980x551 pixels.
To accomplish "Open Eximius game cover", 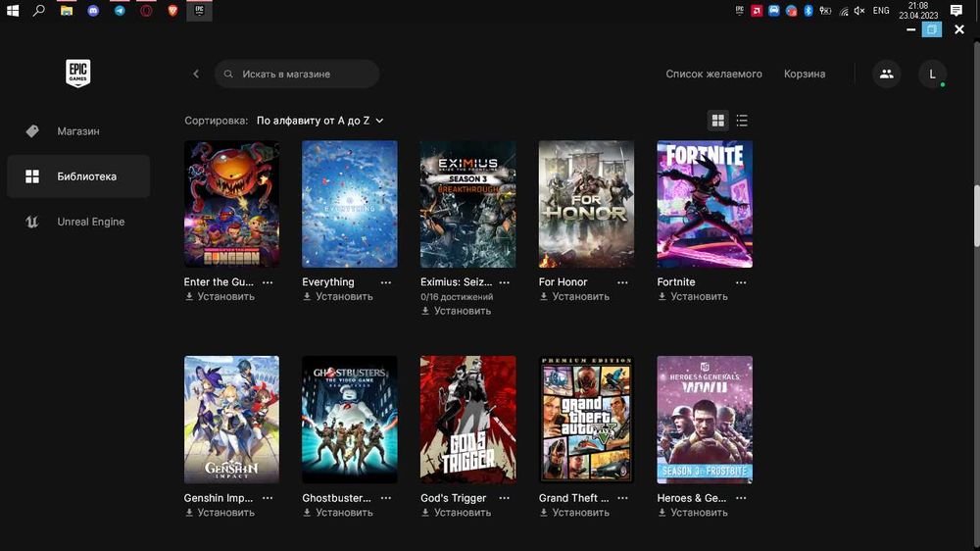I will pyautogui.click(x=468, y=204).
